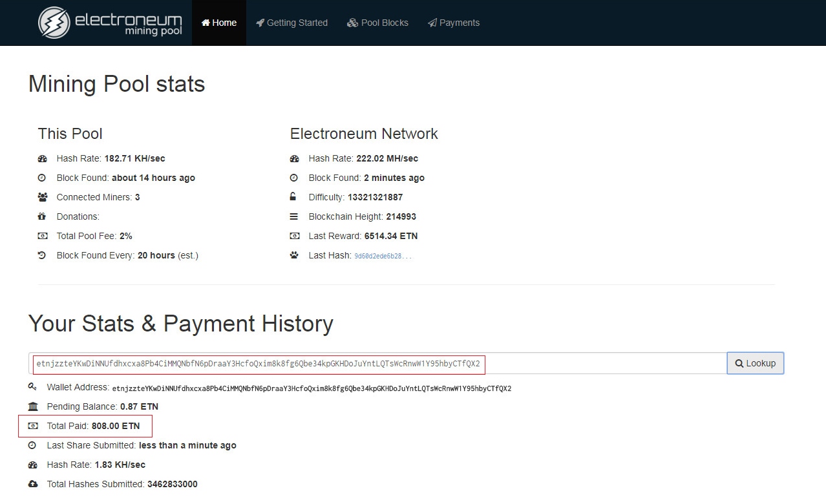Click the wallet address text below the input
Image resolution: width=826 pixels, height=504 pixels.
[312, 388]
